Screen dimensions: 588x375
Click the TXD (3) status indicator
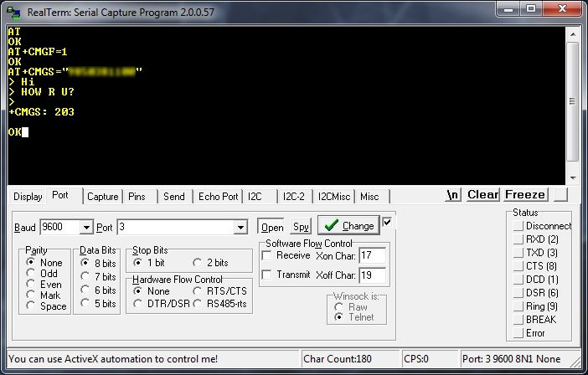518,253
